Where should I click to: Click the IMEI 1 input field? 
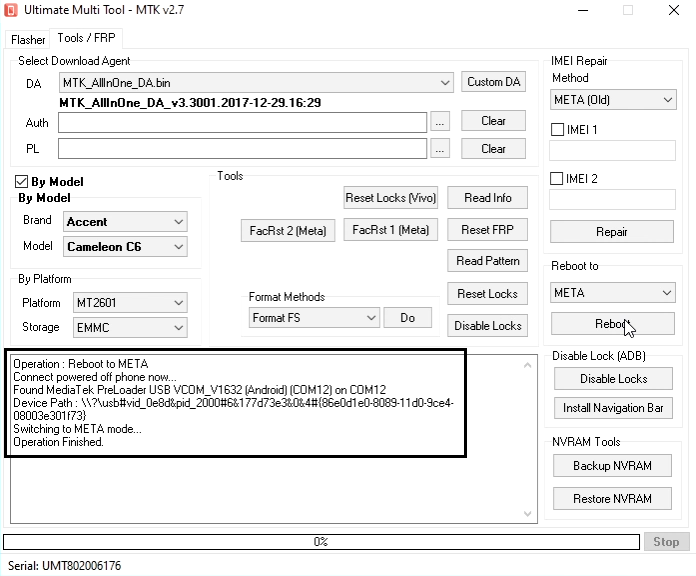click(x=613, y=151)
